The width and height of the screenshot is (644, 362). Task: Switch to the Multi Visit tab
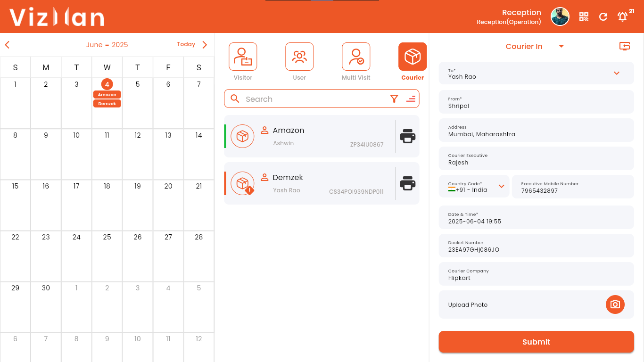(x=356, y=57)
